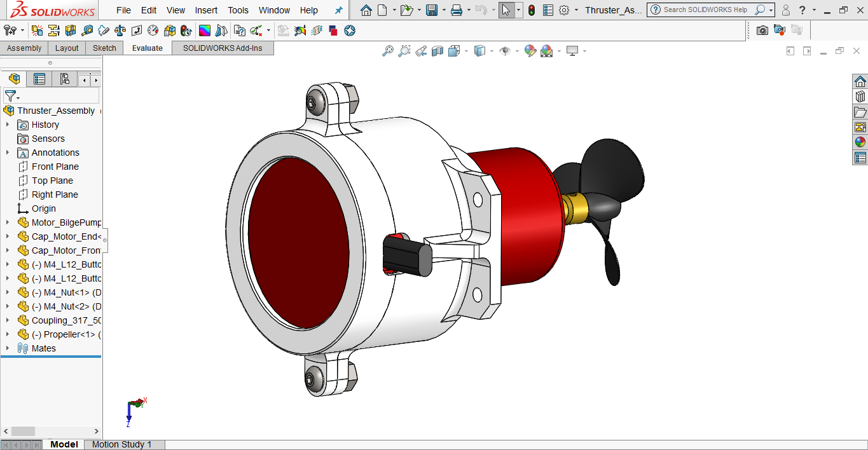Image resolution: width=868 pixels, height=450 pixels.
Task: Click Previous View icon
Action: [421, 51]
